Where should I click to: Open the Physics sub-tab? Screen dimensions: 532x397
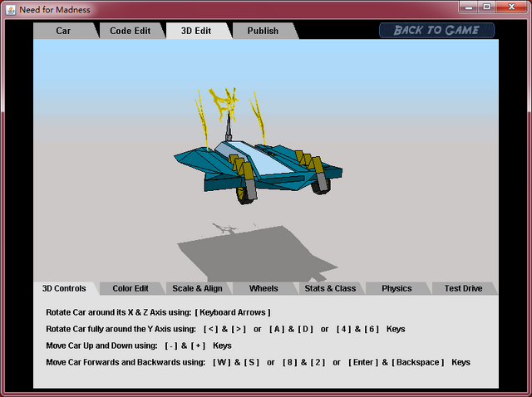[x=397, y=288]
